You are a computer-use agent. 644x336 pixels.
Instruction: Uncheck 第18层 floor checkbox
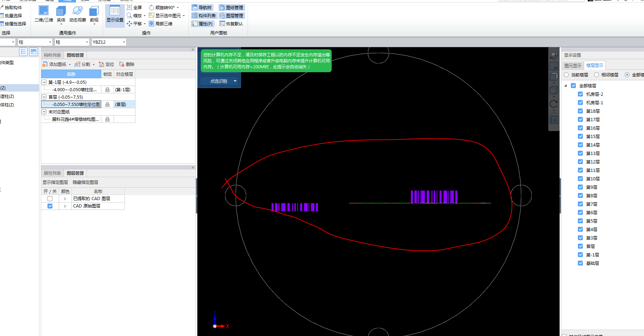coord(580,111)
